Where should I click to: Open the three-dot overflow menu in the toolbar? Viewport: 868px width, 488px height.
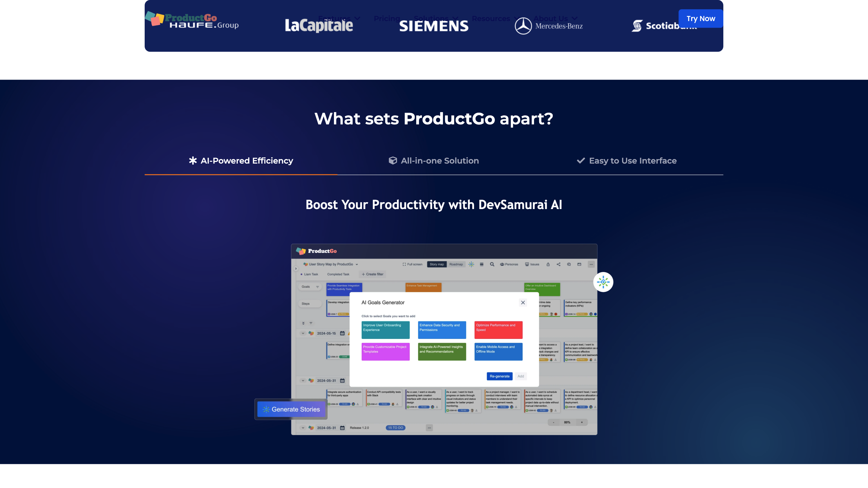(591, 265)
